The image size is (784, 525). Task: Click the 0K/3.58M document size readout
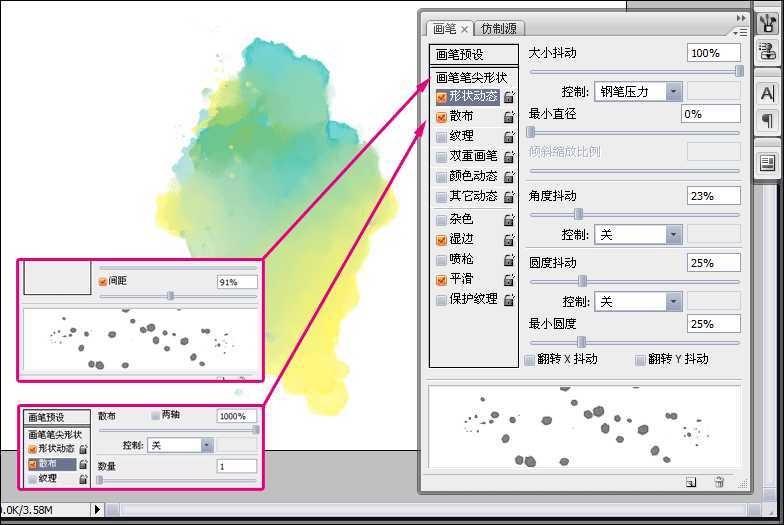29,510
